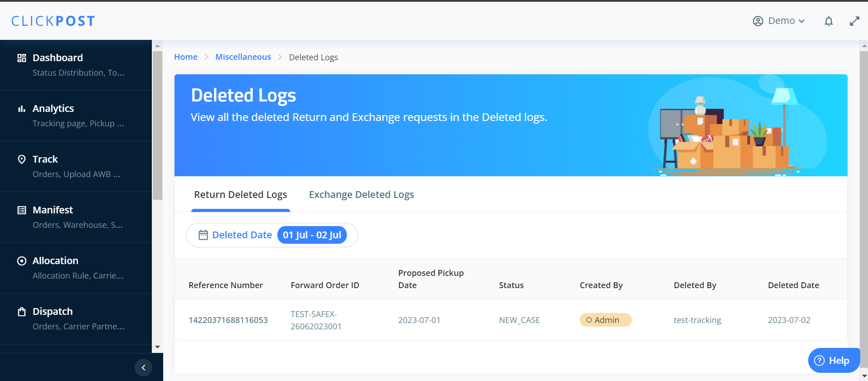The image size is (868, 381).
Task: Switch to the Exchange Deleted Logs tab
Action: 361,195
